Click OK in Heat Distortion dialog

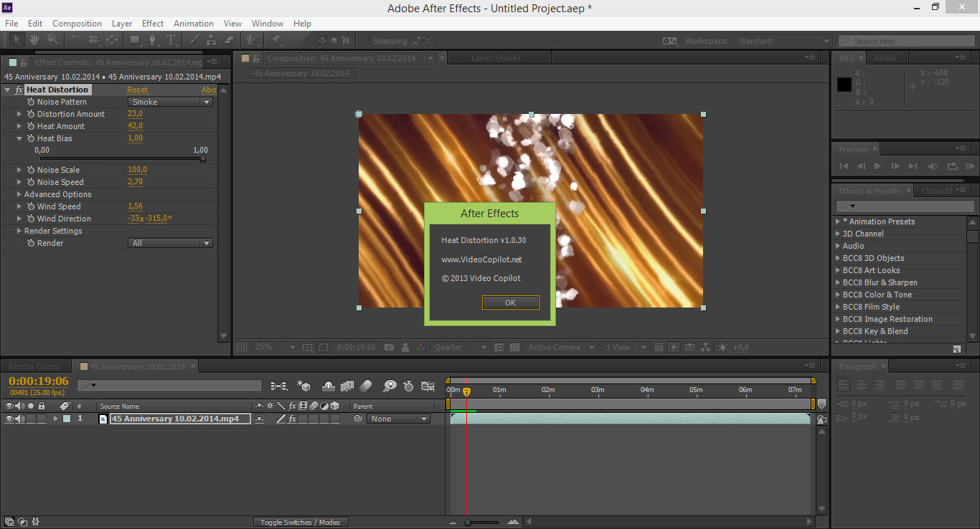click(x=510, y=302)
